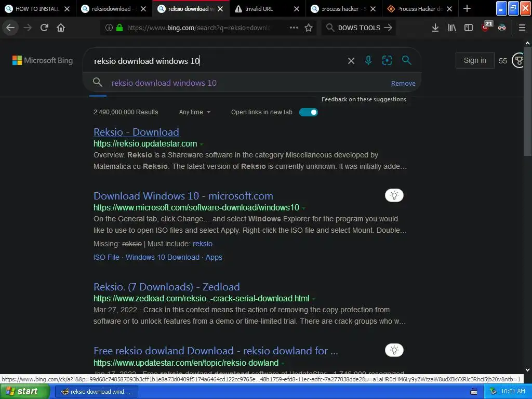Click the Microsoft Bing logo
Image resolution: width=532 pixels, height=399 pixels.
click(x=43, y=60)
